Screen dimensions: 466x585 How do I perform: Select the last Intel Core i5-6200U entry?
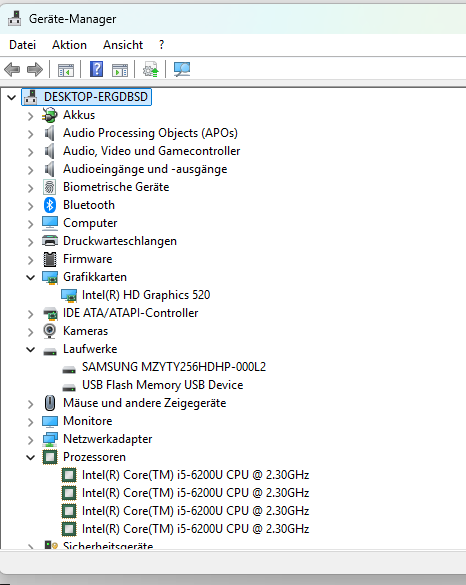click(x=195, y=529)
